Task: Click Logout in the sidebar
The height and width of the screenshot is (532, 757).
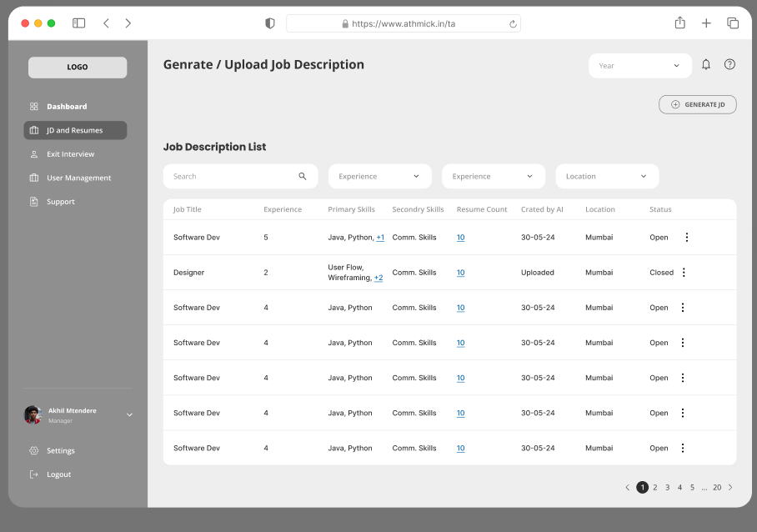Action: 59,474
